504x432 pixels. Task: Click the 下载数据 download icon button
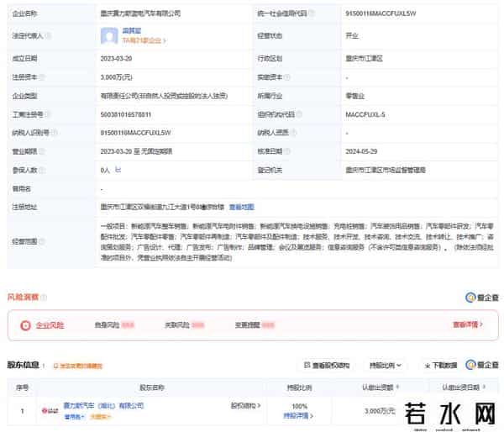pos(439,366)
